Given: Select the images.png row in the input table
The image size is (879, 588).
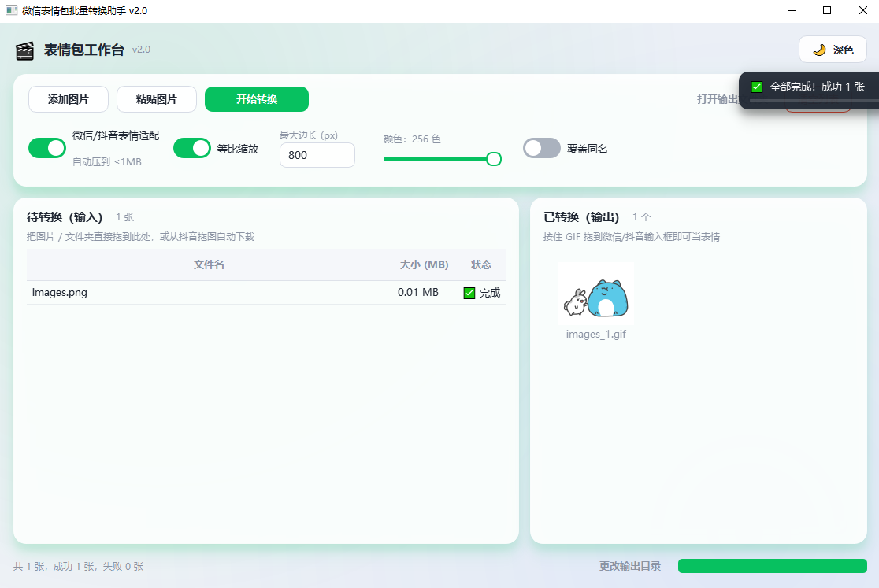Looking at the screenshot, I should (265, 292).
